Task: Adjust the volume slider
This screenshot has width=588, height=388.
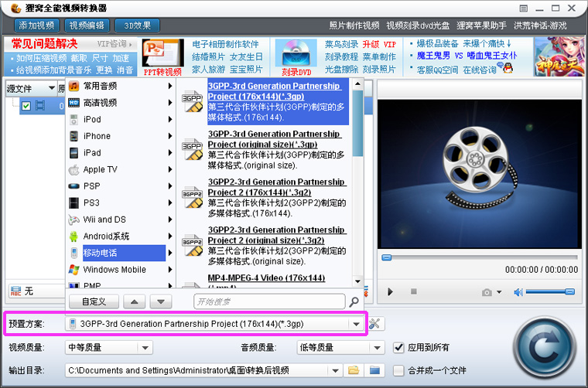Action: pos(550,291)
